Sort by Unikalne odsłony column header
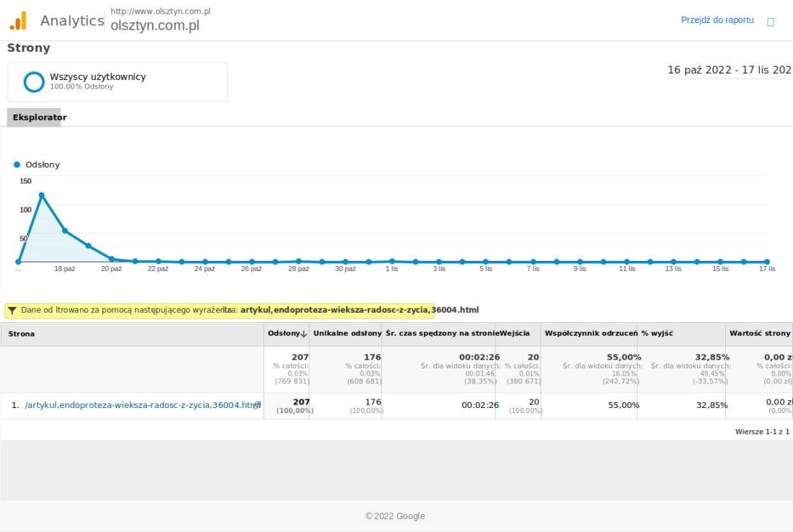Image resolution: width=793 pixels, height=532 pixels. coord(347,333)
